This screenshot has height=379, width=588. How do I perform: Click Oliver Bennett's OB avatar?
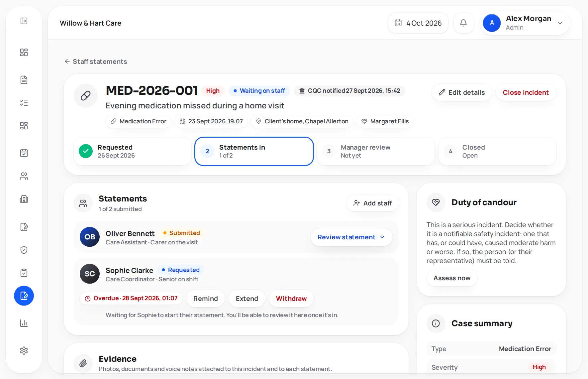[x=90, y=237]
